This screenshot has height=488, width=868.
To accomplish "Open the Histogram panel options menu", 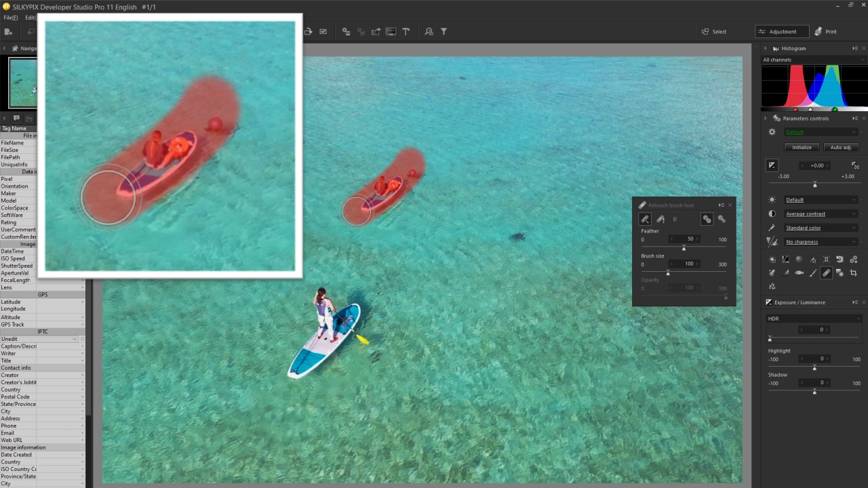I will [x=855, y=49].
